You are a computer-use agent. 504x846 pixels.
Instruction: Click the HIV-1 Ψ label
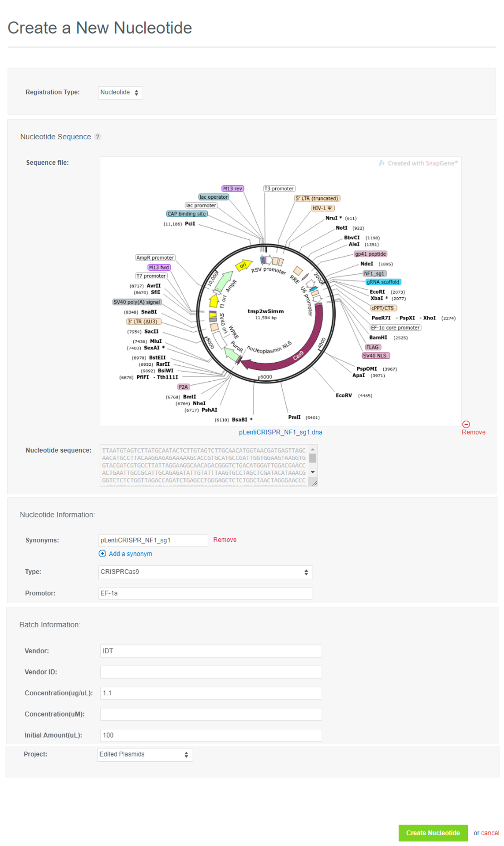coord(323,208)
